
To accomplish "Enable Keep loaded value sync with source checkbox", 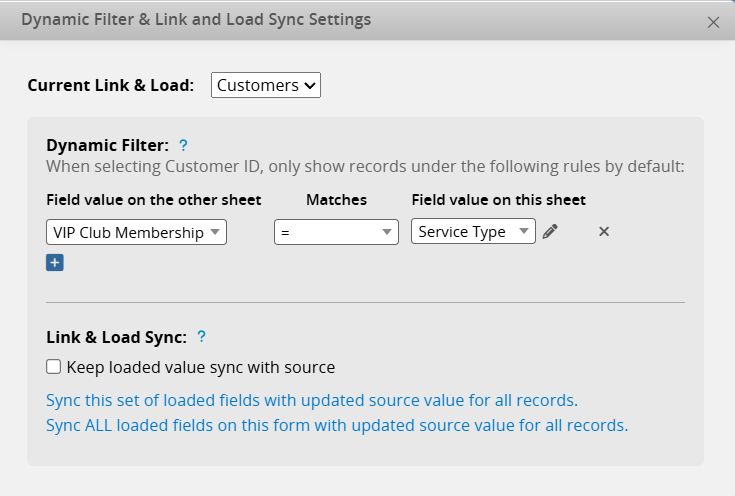I will point(54,367).
